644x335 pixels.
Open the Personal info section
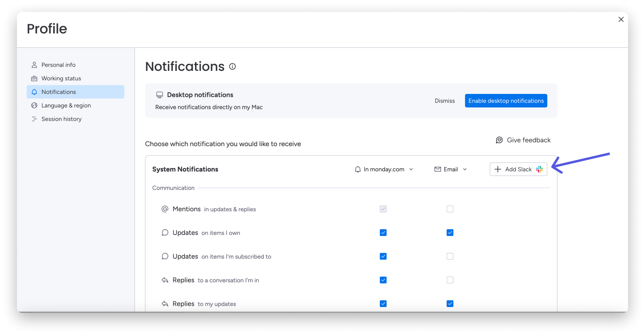click(x=75, y=65)
